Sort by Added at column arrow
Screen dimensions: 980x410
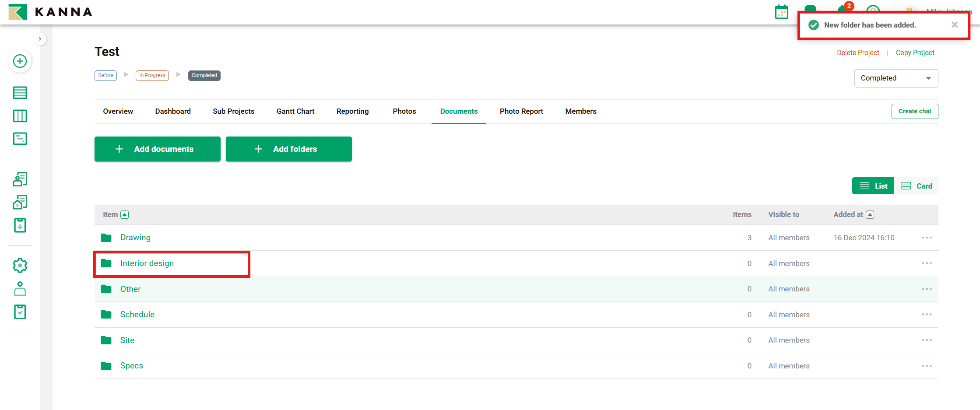(870, 214)
